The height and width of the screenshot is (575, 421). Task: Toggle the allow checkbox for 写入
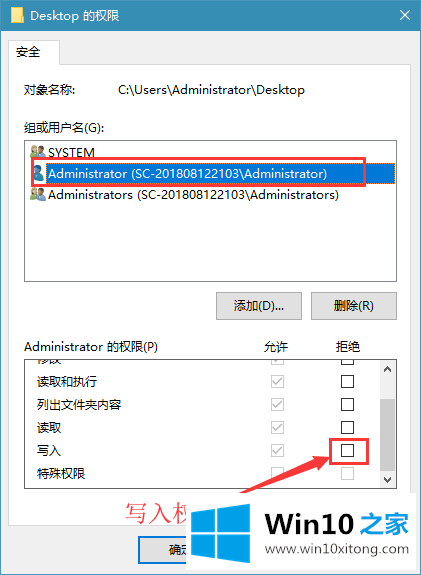(x=277, y=450)
